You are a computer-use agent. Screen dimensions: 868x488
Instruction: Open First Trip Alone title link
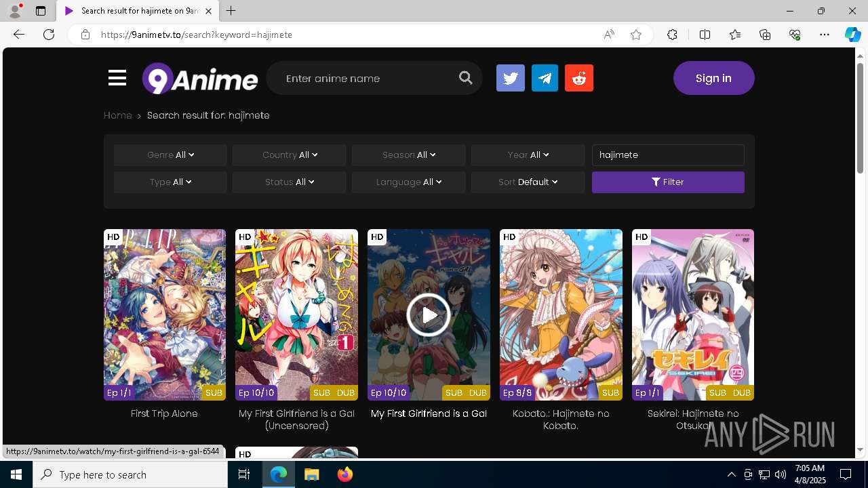tap(164, 413)
